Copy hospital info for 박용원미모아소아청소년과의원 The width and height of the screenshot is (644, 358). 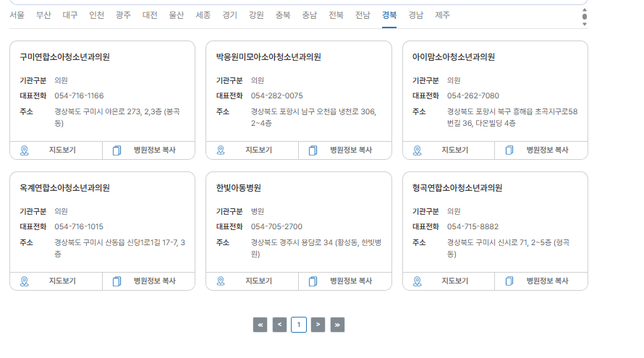coord(345,150)
